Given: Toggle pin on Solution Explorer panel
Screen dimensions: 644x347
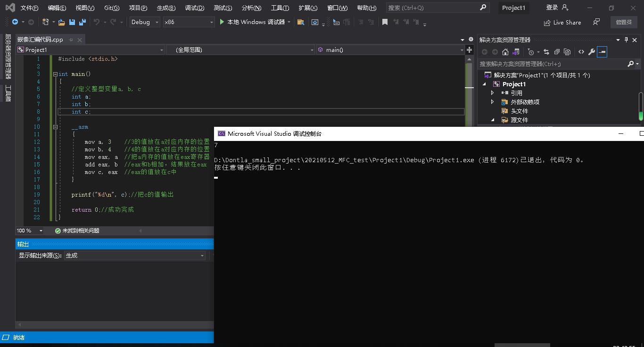Looking at the screenshot, I should [x=626, y=40].
